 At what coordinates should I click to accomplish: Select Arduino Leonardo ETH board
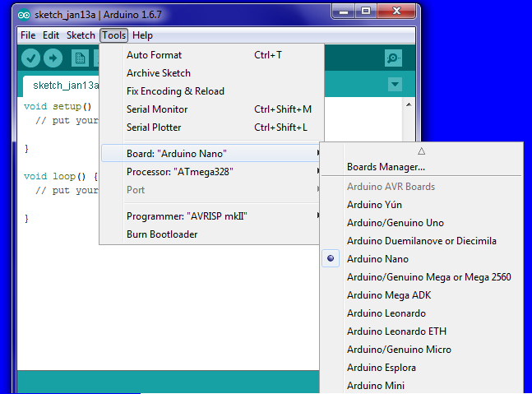(x=421, y=331)
